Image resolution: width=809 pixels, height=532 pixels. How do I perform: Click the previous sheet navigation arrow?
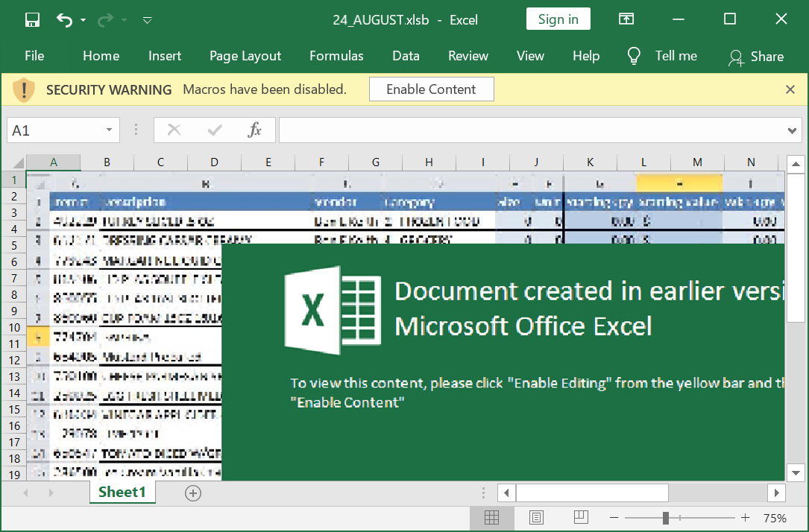[25, 493]
